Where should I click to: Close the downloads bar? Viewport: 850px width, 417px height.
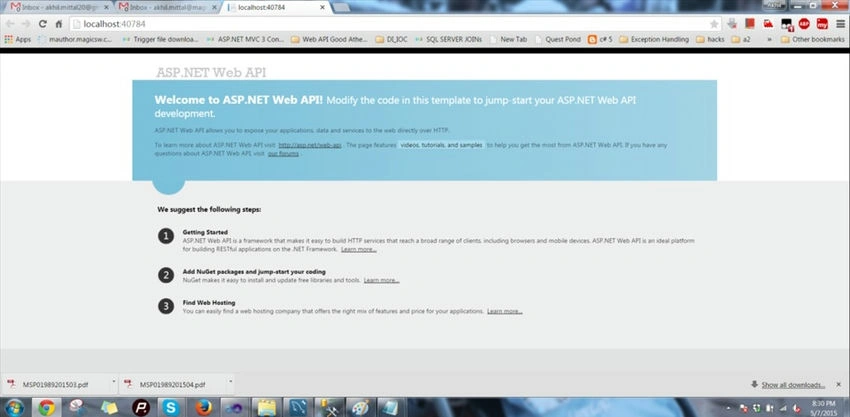coord(840,382)
